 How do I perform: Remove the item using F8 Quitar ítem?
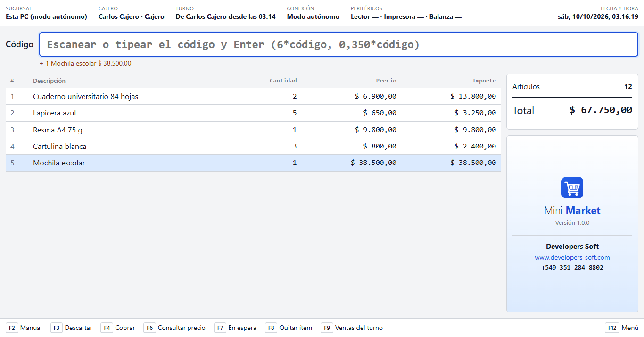pos(289,328)
